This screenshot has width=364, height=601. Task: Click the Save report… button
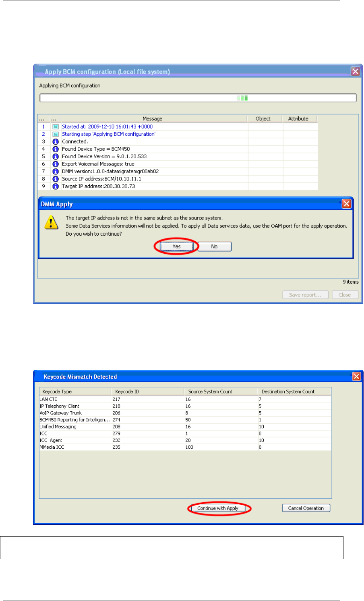point(306,295)
